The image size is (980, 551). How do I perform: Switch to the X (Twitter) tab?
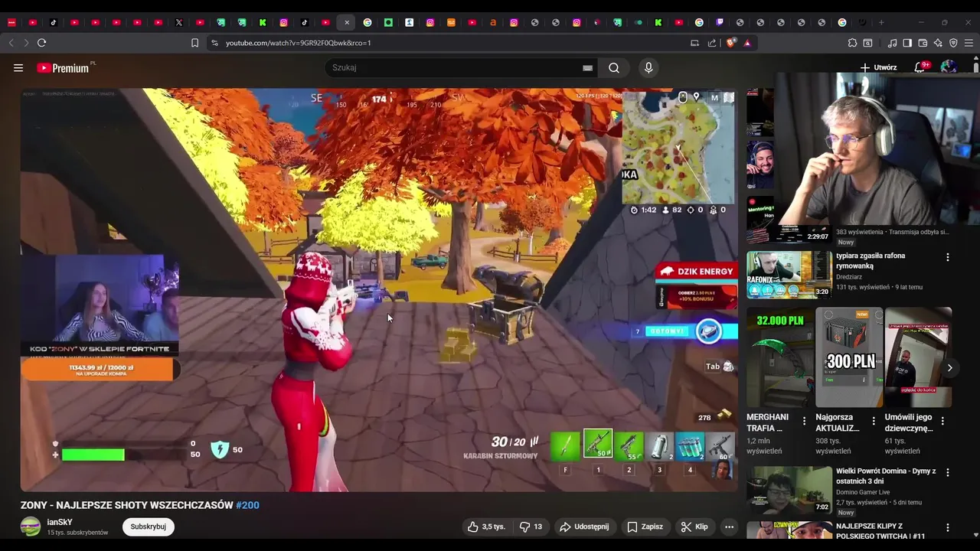click(179, 23)
